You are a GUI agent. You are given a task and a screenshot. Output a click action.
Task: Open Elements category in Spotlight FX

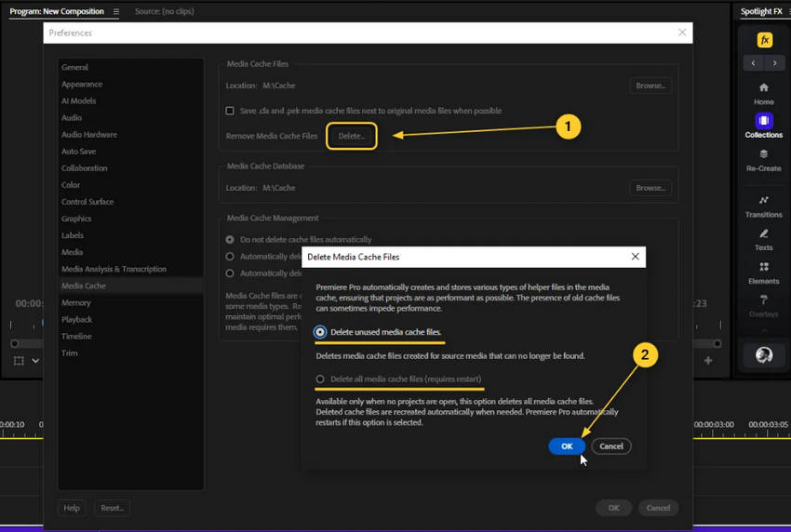pyautogui.click(x=763, y=273)
